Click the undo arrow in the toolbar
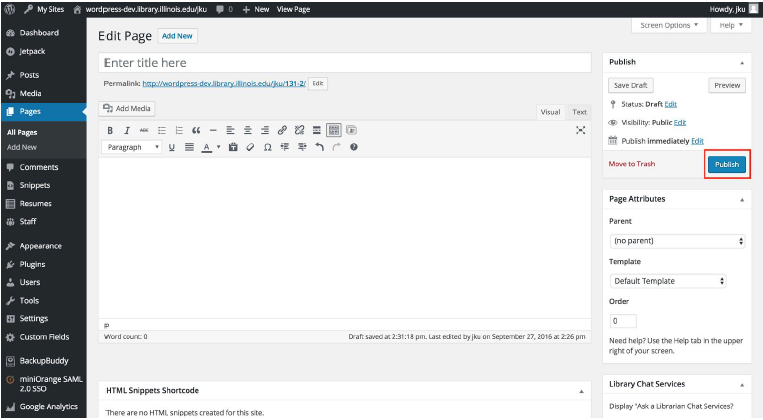The image size is (763, 420). point(319,147)
